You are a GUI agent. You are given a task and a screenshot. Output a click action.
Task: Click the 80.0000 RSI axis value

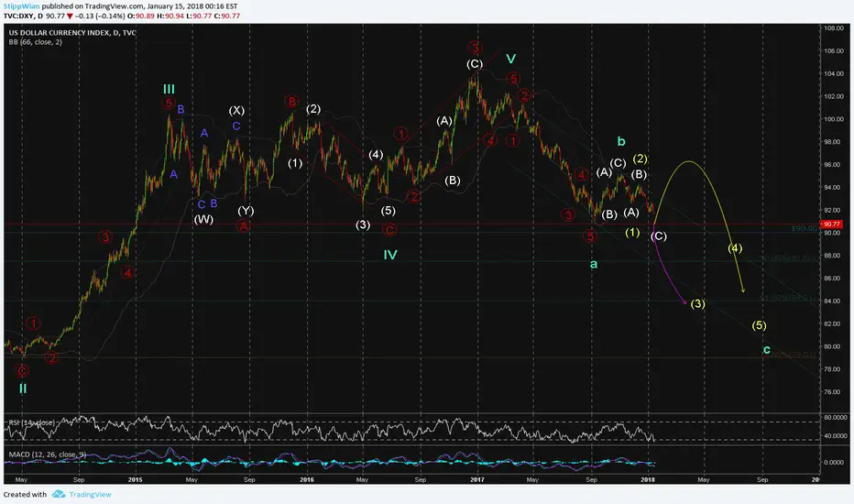click(836, 417)
